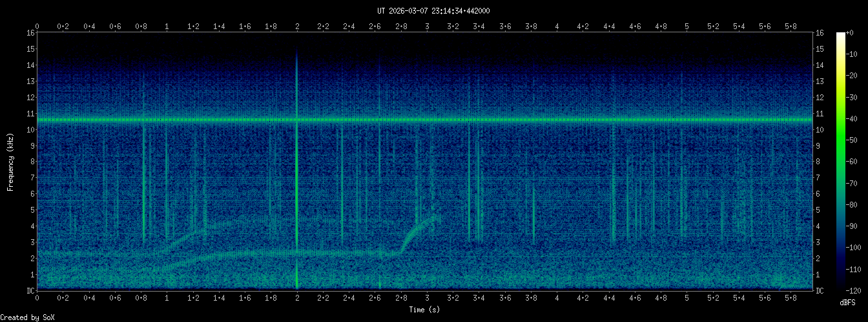Select the 5 second tick on the bottom time axis

click(687, 298)
